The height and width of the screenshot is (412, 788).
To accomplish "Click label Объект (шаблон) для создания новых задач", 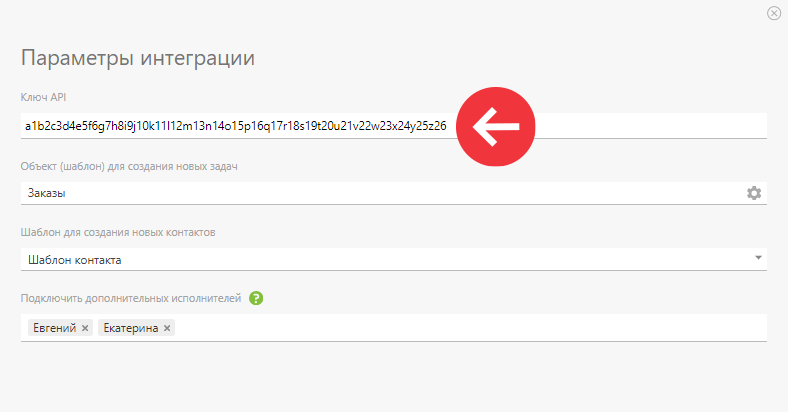I will pyautogui.click(x=129, y=166).
